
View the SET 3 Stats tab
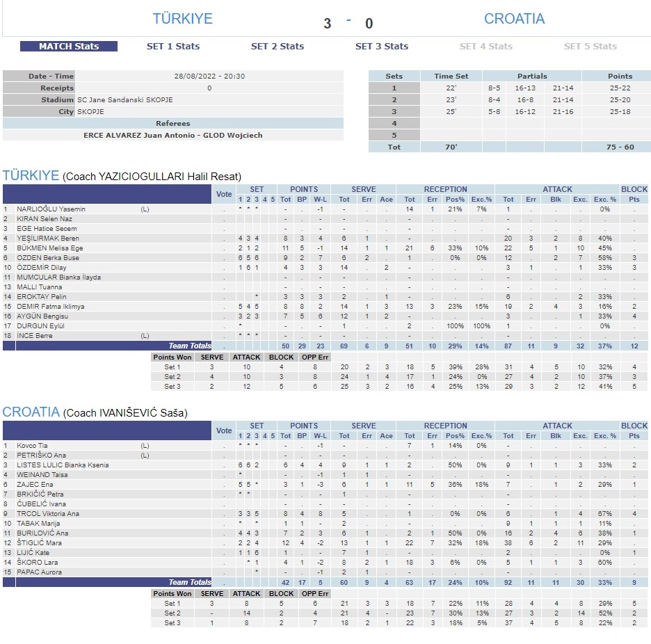pyautogui.click(x=382, y=47)
